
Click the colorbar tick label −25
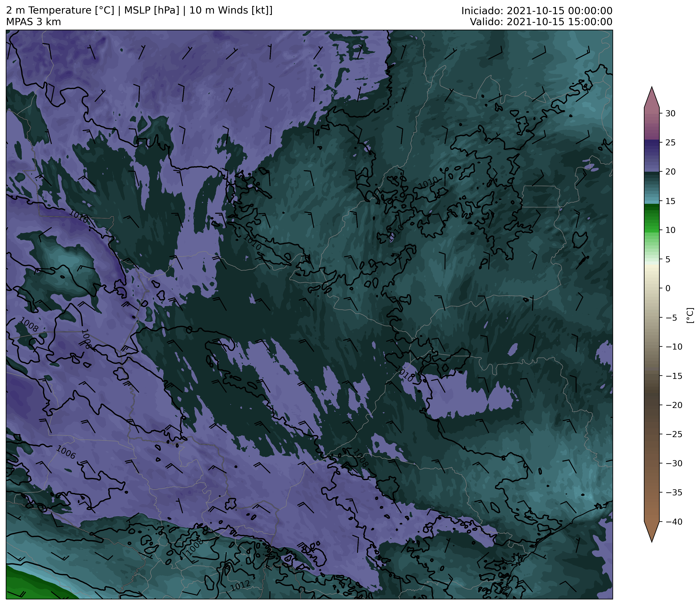click(674, 435)
